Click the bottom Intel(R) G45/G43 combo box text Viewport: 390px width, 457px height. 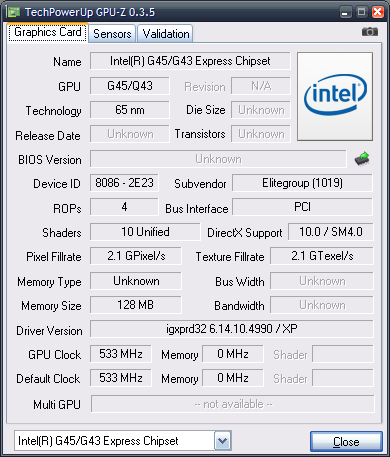point(98,441)
